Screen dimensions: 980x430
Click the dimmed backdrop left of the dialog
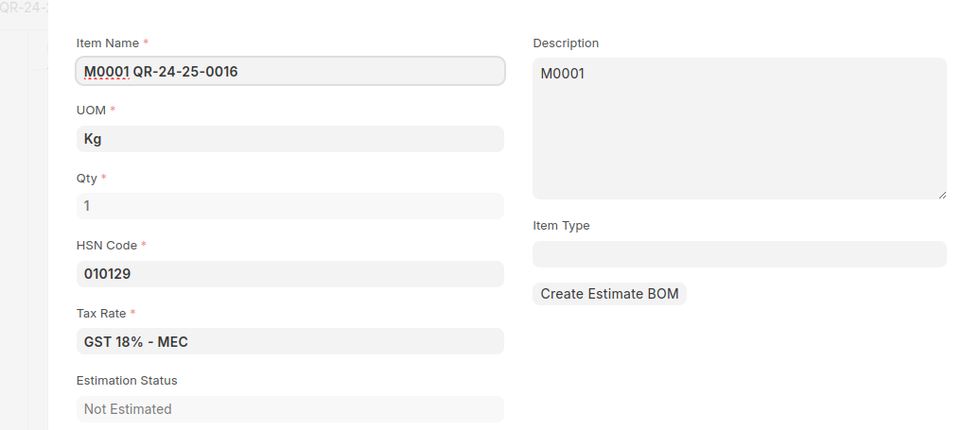[x=24, y=236]
